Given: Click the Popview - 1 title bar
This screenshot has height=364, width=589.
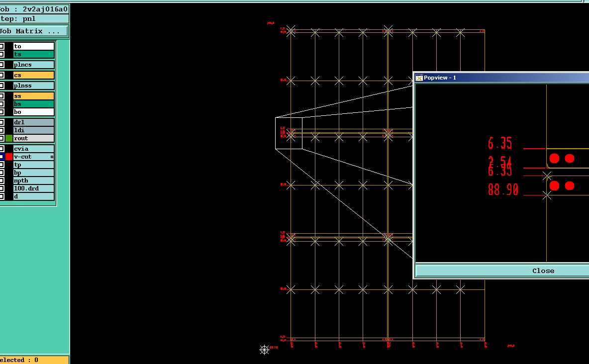Looking at the screenshot, I should 502,78.
